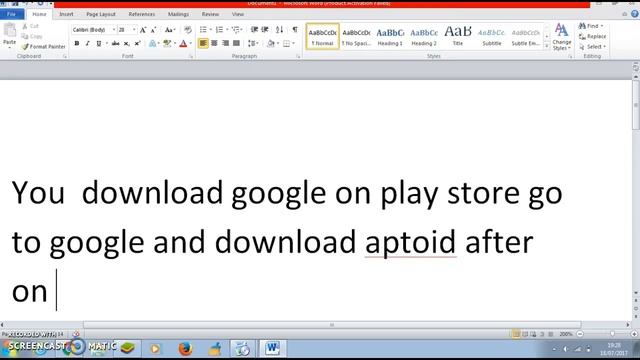640x360 pixels.
Task: Switch to the Insert tab
Action: (x=66, y=14)
